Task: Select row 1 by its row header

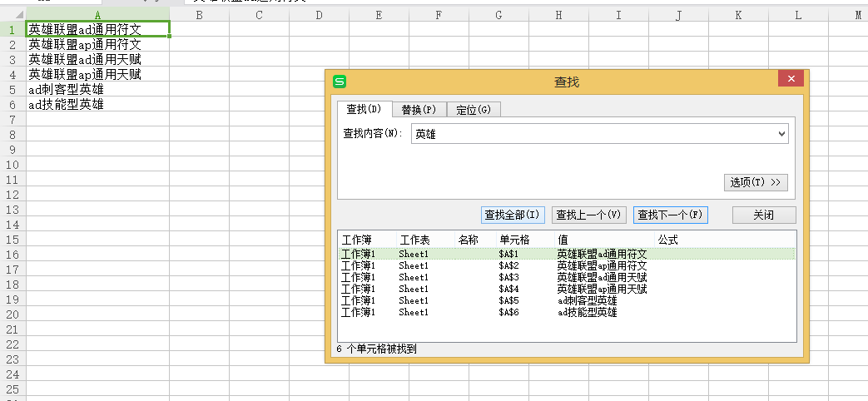Action: 12,29
